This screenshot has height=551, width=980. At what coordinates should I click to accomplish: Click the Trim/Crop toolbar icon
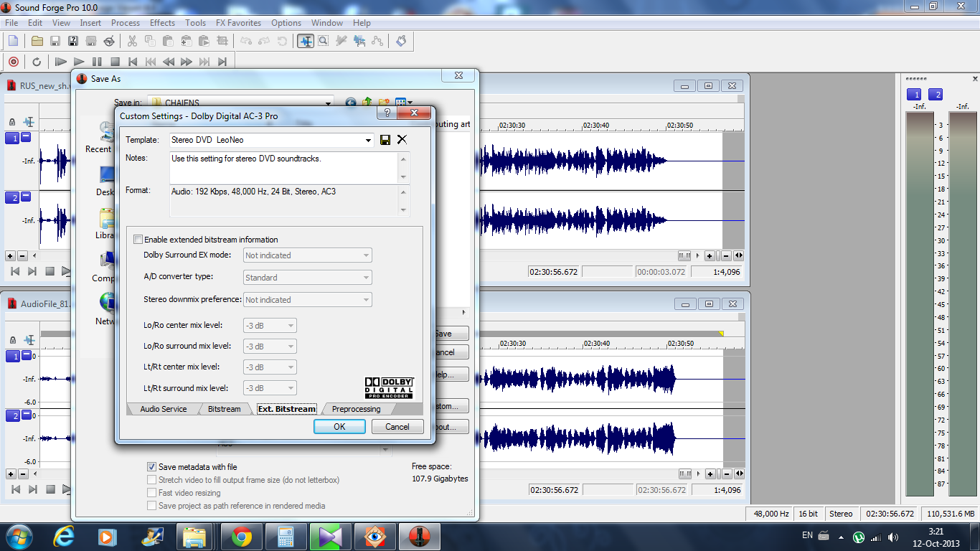point(222,41)
